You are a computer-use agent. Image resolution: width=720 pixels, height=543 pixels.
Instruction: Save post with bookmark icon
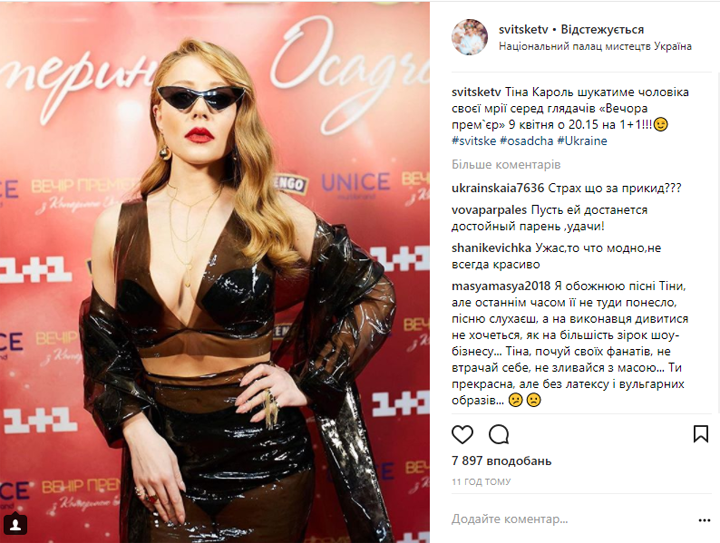(701, 434)
